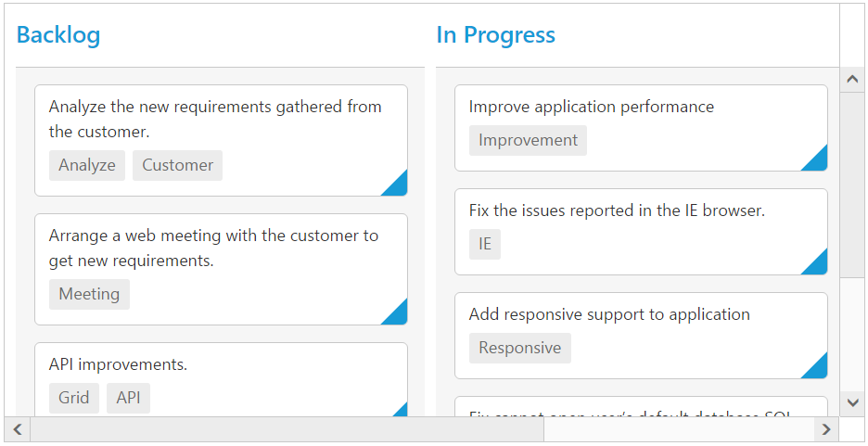This screenshot has height=446, width=868.
Task: Click blue corner triangle on Analyze requirements card
Action: pyautogui.click(x=398, y=186)
